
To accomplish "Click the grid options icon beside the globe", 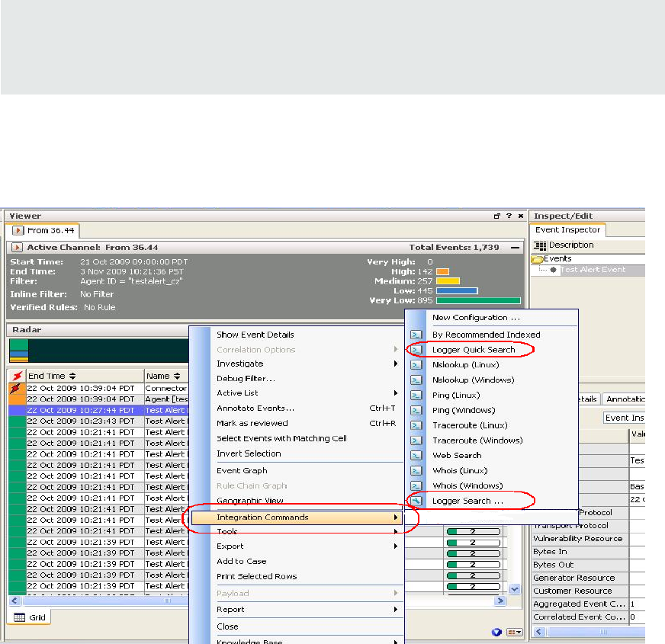I will tap(514, 632).
